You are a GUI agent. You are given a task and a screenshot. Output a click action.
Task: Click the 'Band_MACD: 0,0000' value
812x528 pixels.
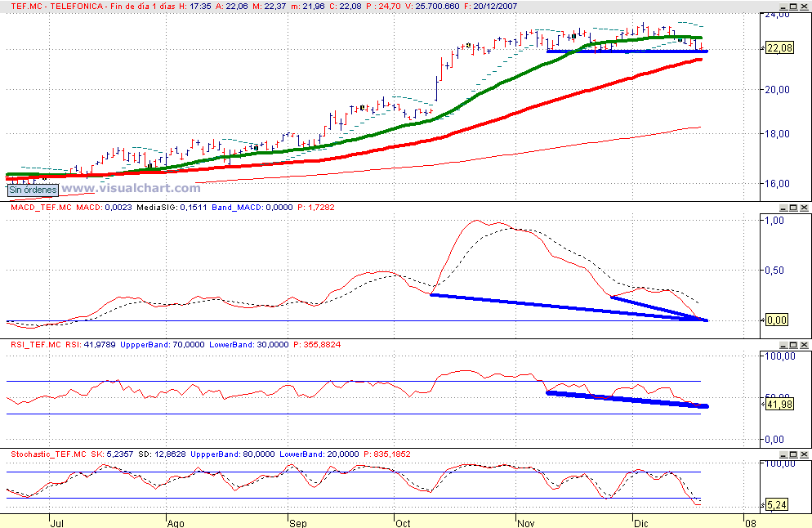(252, 208)
